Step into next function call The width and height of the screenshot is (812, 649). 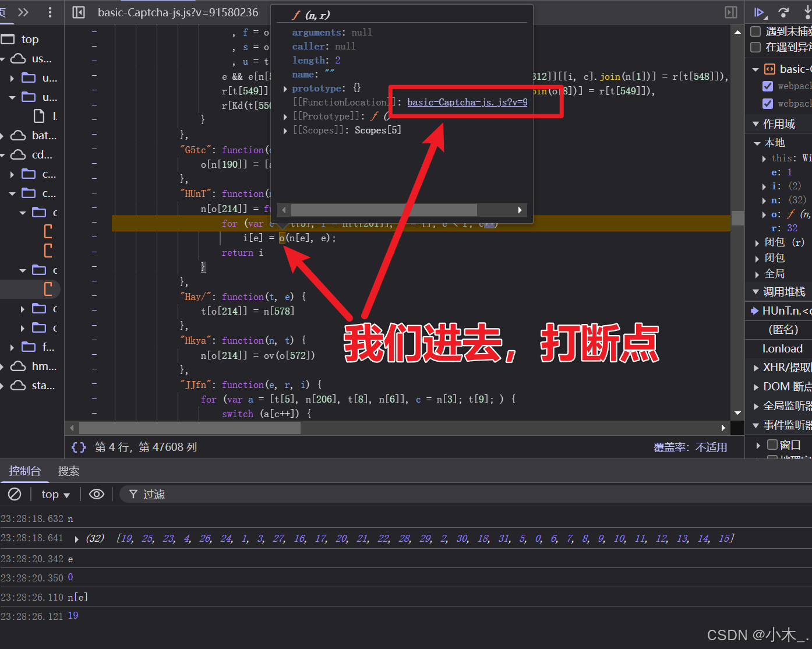[x=807, y=12]
